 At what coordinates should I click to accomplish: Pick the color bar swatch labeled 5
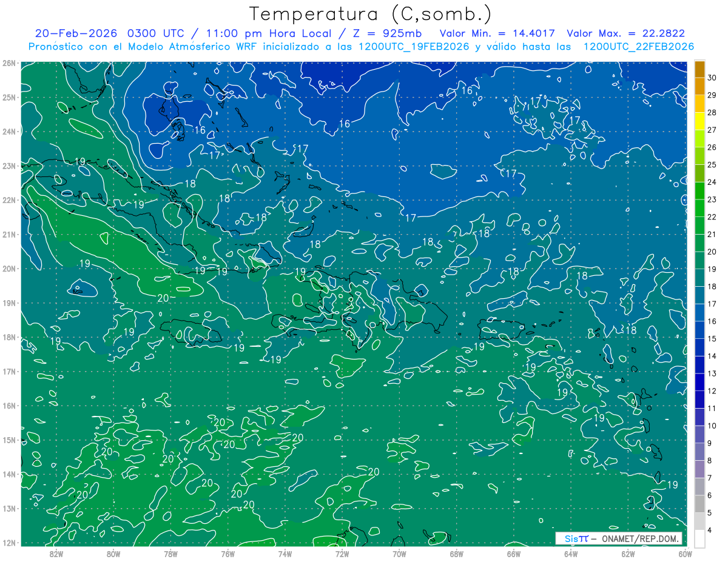700,503
